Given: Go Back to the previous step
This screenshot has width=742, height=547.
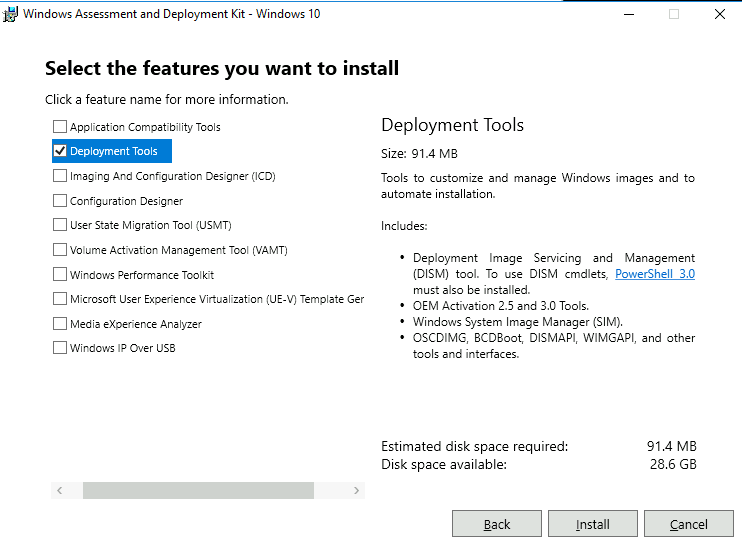Looking at the screenshot, I should point(497,524).
